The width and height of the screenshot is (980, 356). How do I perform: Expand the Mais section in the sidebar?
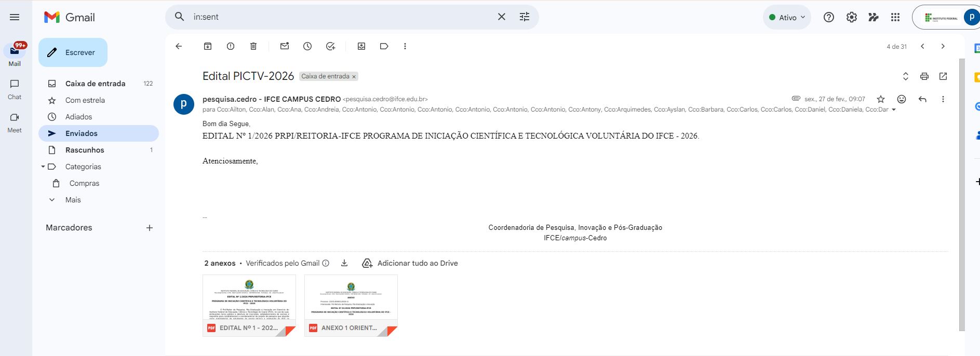[73, 200]
